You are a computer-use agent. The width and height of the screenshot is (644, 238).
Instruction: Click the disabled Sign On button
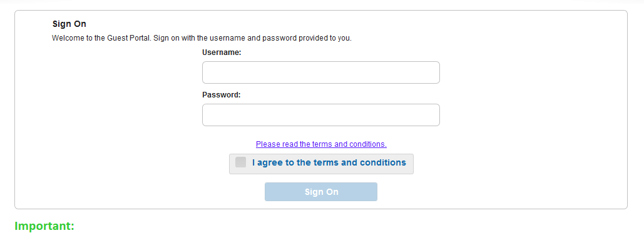(x=321, y=192)
